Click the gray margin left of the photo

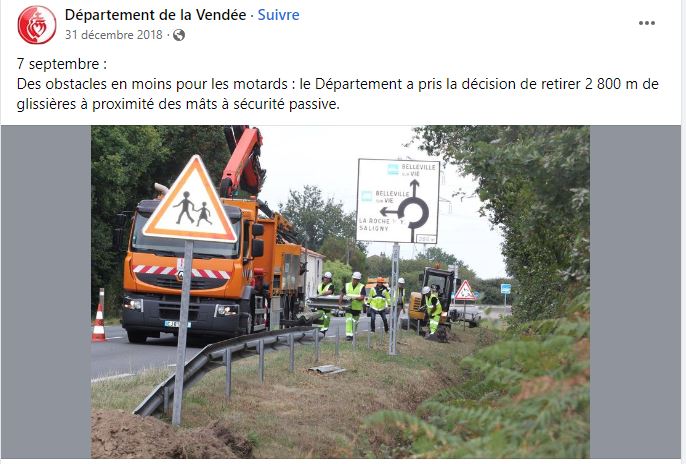tap(46, 292)
